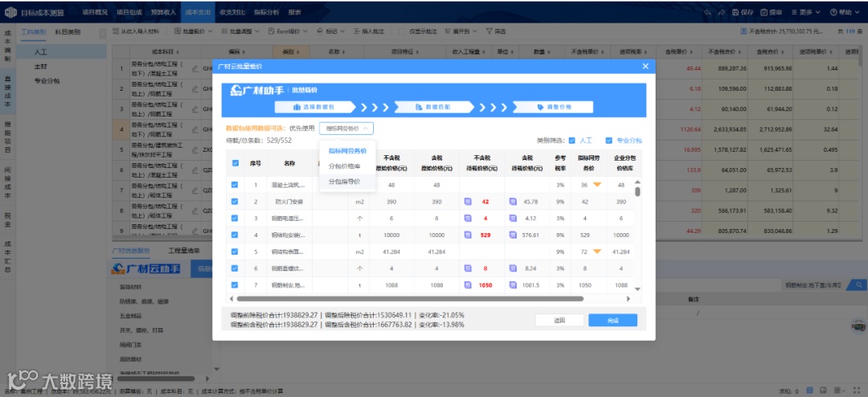This screenshot has width=868, height=397.
Task: Enable the 仅显示批注 checkbox
Action: tap(403, 31)
